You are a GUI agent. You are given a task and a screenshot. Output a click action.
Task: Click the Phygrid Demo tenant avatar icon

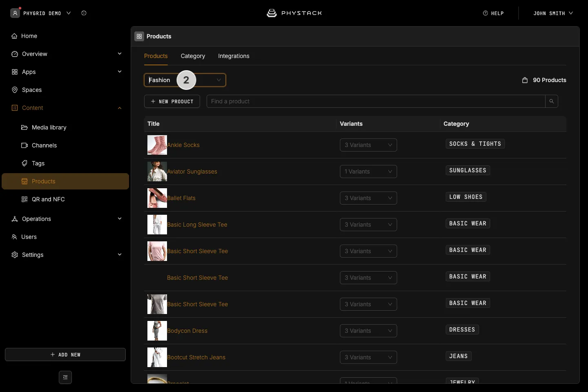(15, 13)
